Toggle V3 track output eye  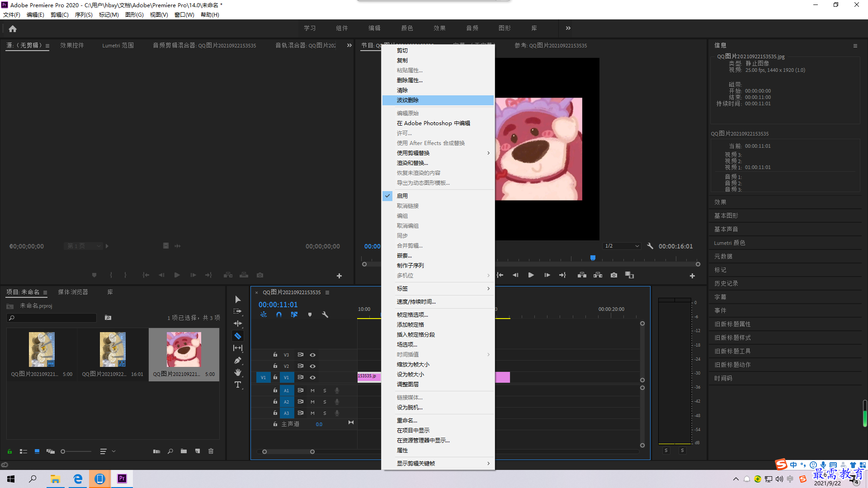pos(312,355)
